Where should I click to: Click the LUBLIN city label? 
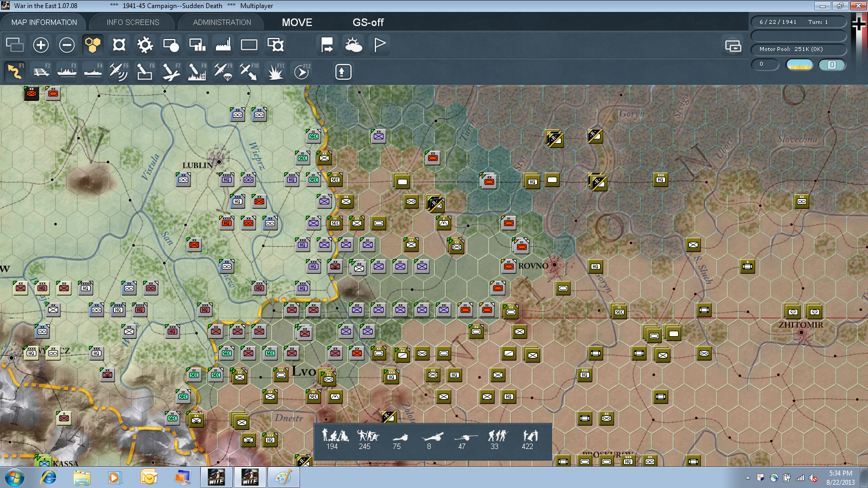(x=197, y=165)
